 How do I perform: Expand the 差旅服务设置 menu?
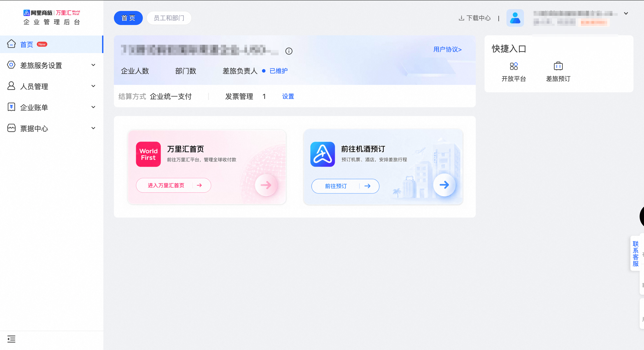[51, 65]
